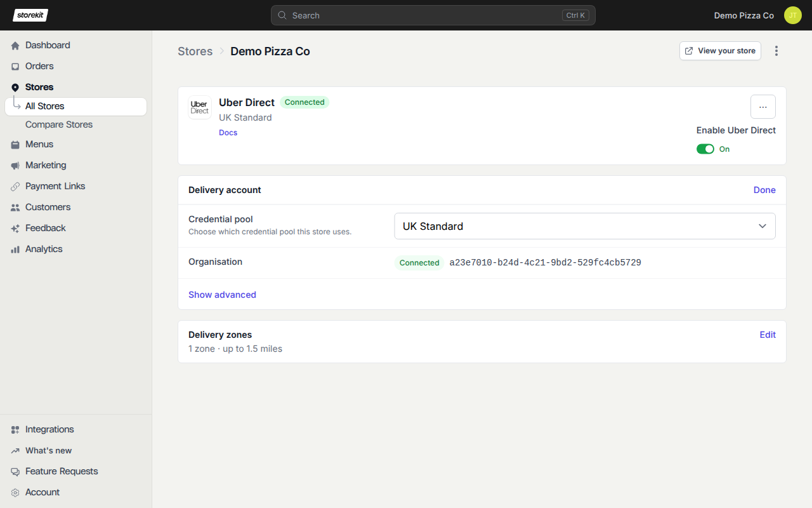
Task: Open the page kebab menu icon
Action: tap(776, 51)
